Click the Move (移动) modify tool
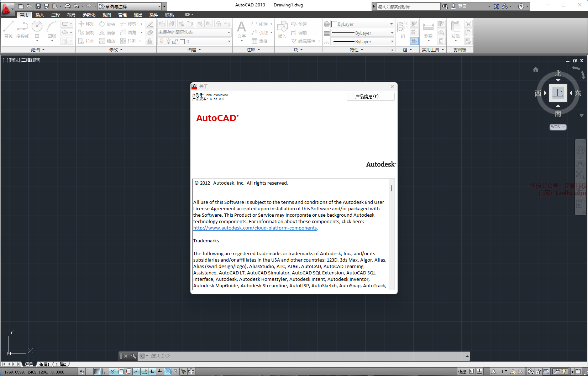 (x=86, y=24)
